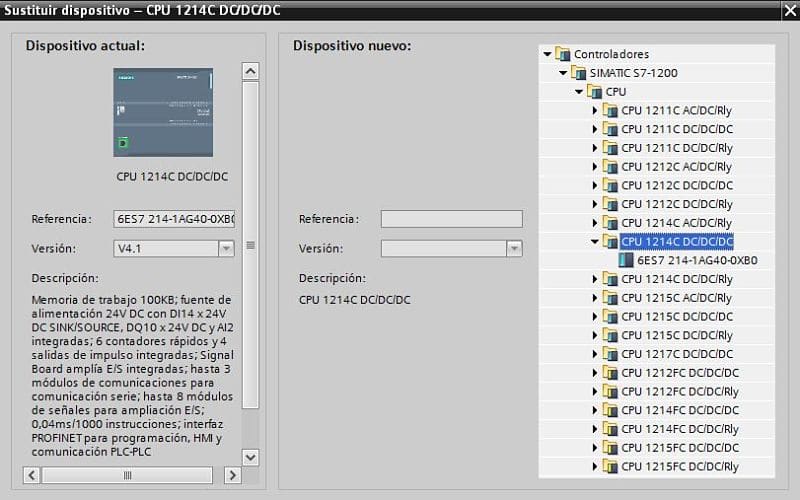Click folder icon of CPU 1214C AC/DC/Rly
800x500 pixels.
(610, 223)
